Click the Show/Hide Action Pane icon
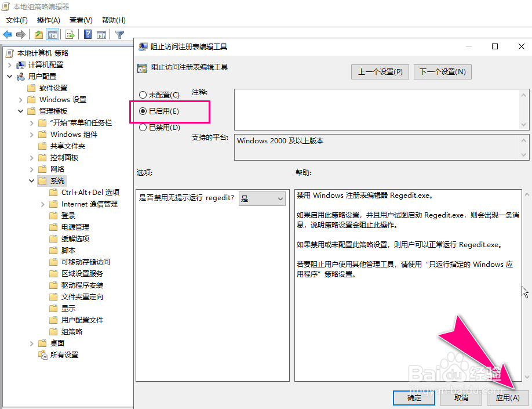 pyautogui.click(x=102, y=34)
